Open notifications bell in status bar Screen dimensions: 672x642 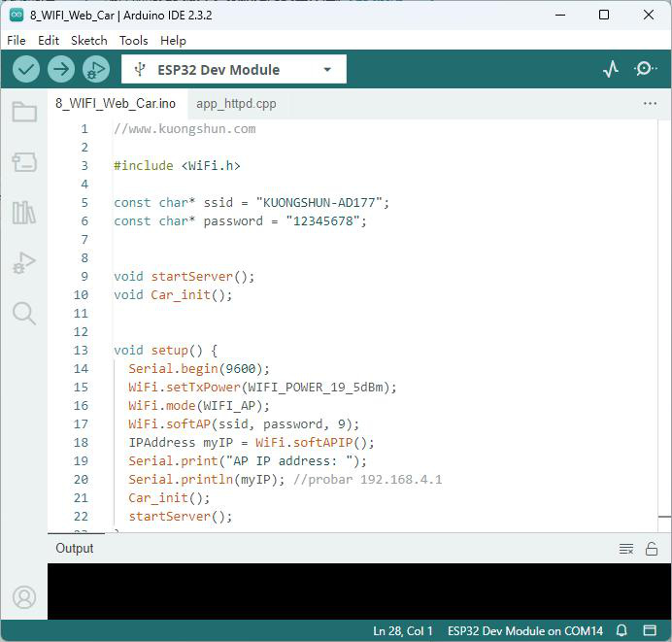[622, 630]
